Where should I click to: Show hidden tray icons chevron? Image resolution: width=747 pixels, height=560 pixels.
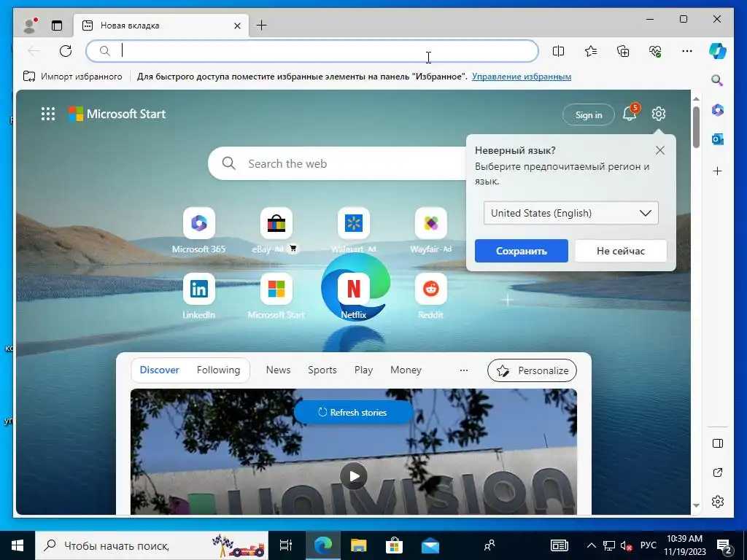pyautogui.click(x=591, y=545)
